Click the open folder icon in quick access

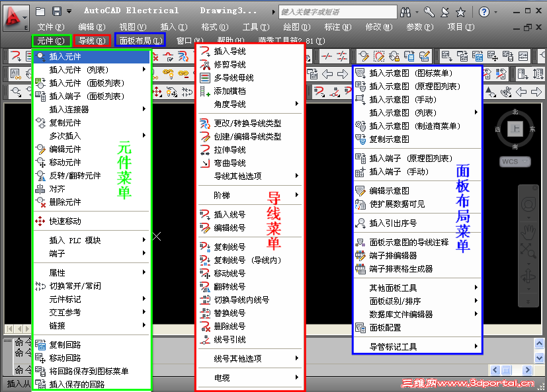(x=40, y=11)
